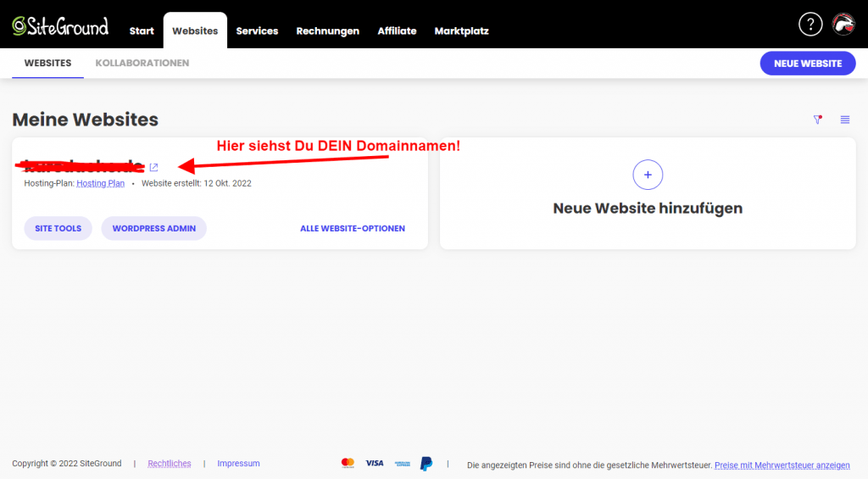The image size is (868, 479).
Task: Open website via external link icon
Action: (154, 167)
